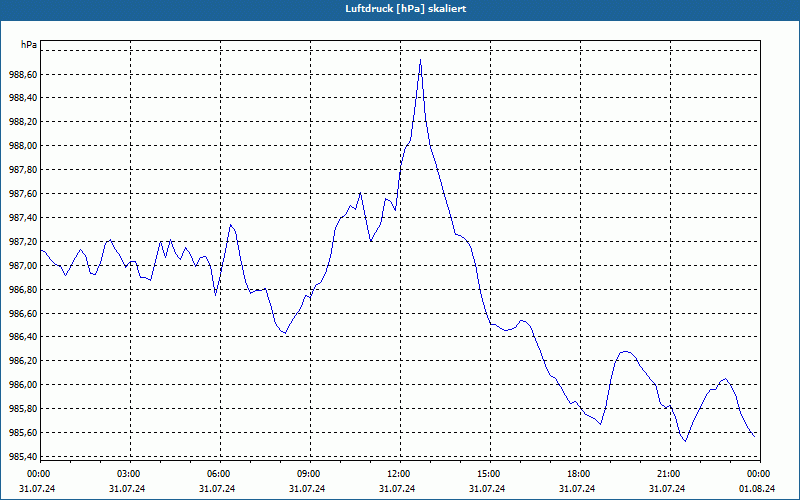Select the 986,60 y-axis label
Image resolution: width=800 pixels, height=500 pixels.
23,313
